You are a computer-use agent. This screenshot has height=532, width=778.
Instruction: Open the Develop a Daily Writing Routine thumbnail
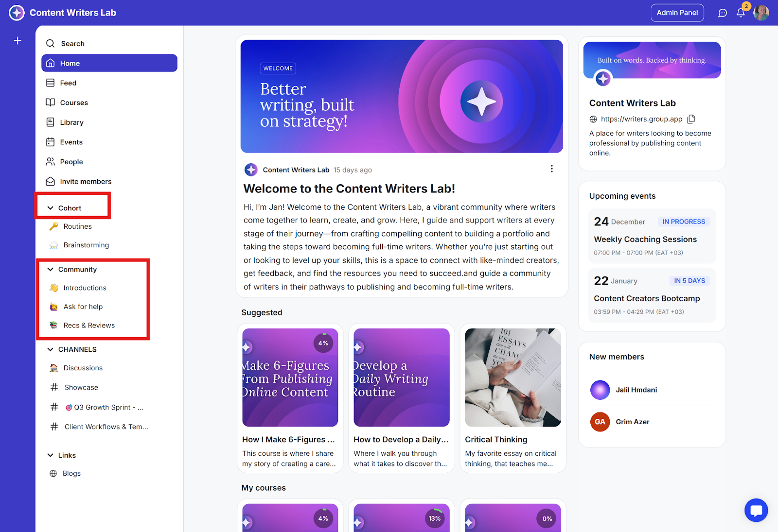402,378
